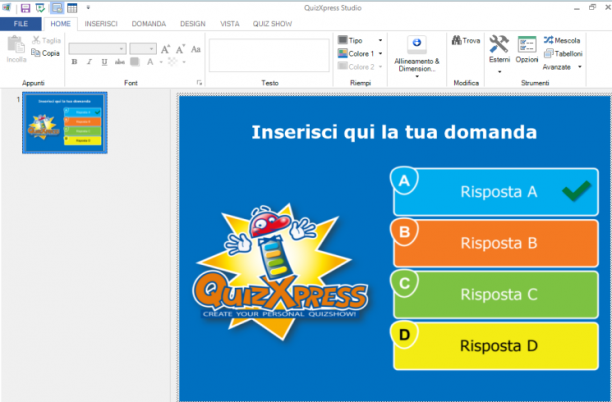Select the Risposta D answer box

(496, 346)
